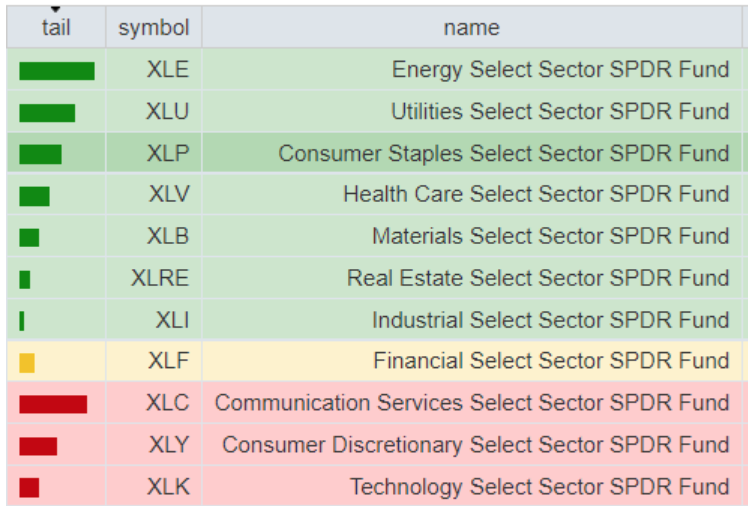Click the XLY symbol cell
The height and width of the screenshot is (506, 748).
pos(167,445)
